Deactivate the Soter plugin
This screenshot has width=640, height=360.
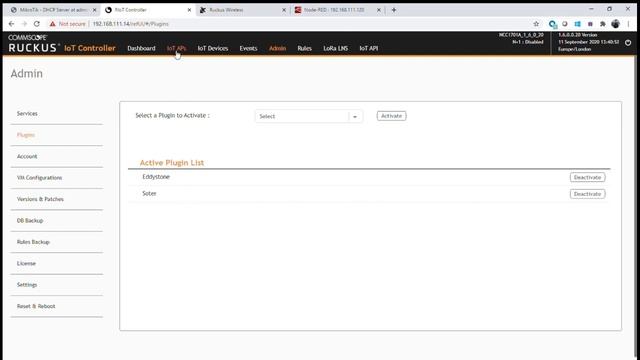pos(587,194)
